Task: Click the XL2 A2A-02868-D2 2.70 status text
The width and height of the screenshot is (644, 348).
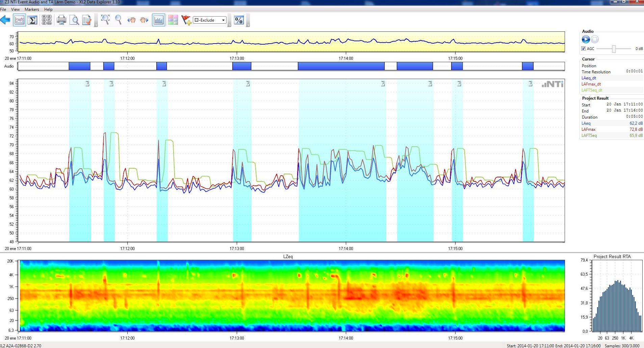Action: click(x=20, y=346)
